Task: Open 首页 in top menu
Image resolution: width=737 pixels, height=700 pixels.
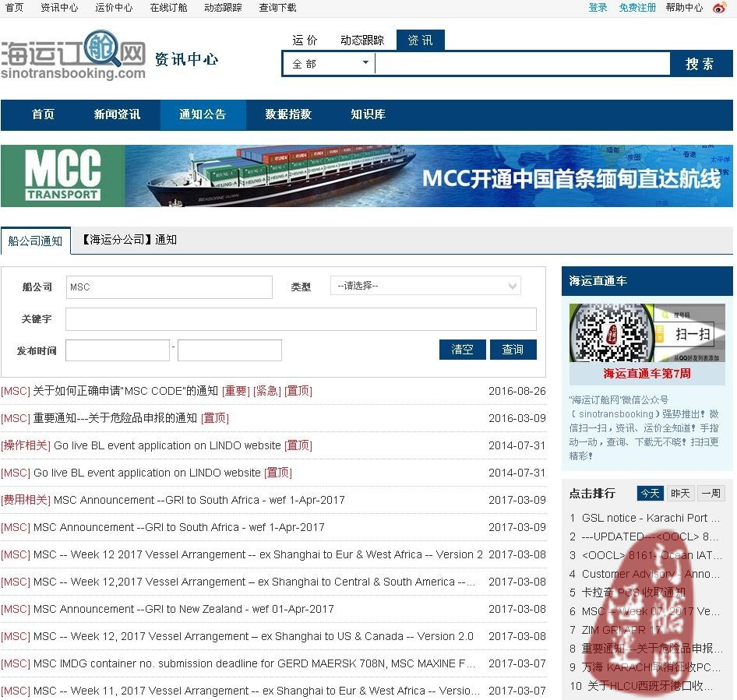Action: coord(14,8)
